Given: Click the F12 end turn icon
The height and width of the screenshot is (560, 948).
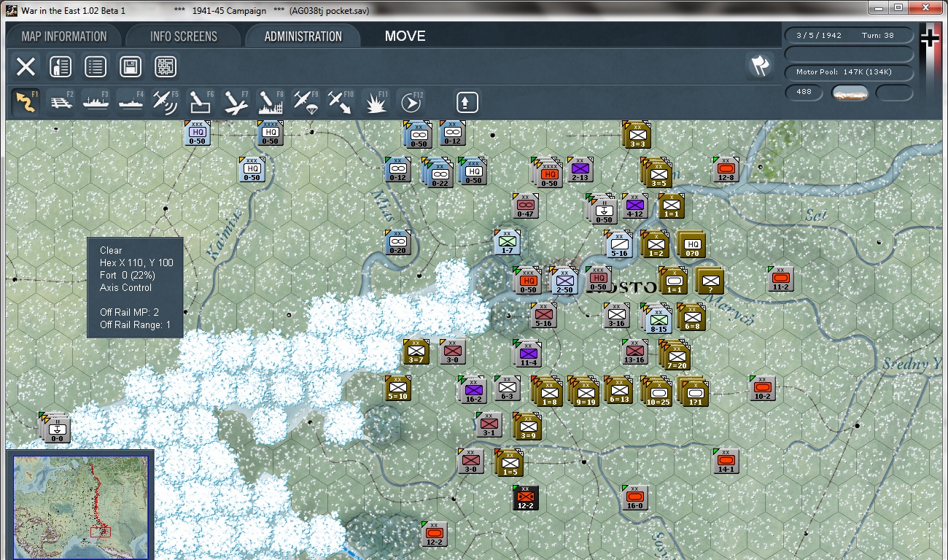Looking at the screenshot, I should tap(411, 102).
